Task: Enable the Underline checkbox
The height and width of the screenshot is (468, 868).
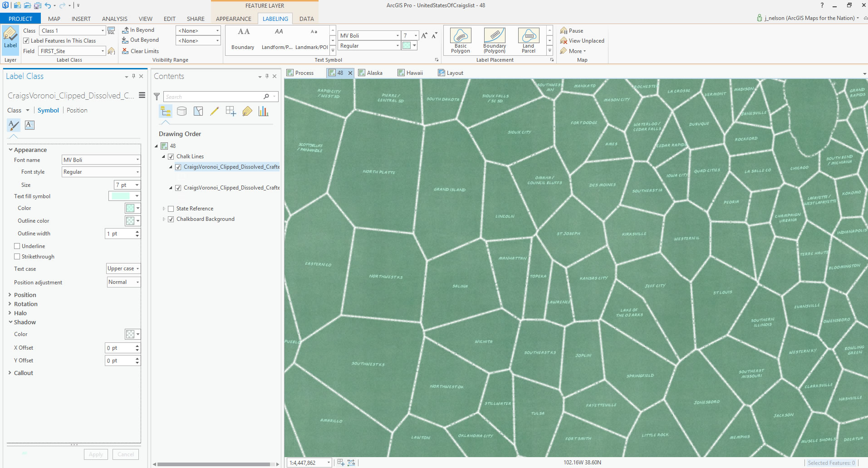Action: pyautogui.click(x=17, y=246)
